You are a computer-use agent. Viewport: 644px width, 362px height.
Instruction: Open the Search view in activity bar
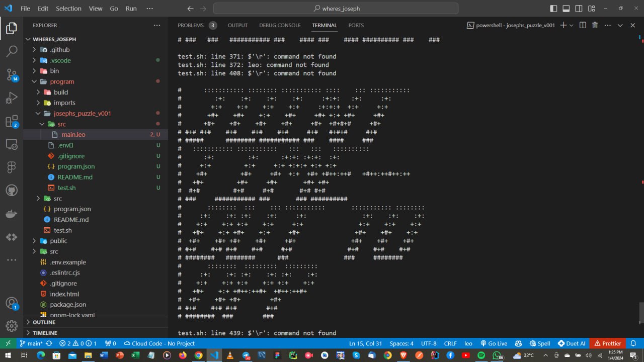11,51
